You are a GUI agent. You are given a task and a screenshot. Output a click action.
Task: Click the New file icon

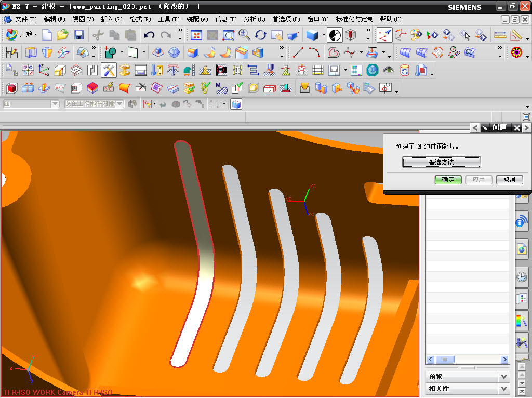(x=47, y=35)
